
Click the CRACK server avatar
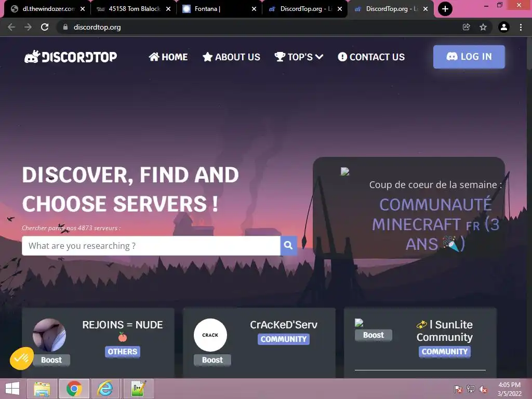coord(210,335)
